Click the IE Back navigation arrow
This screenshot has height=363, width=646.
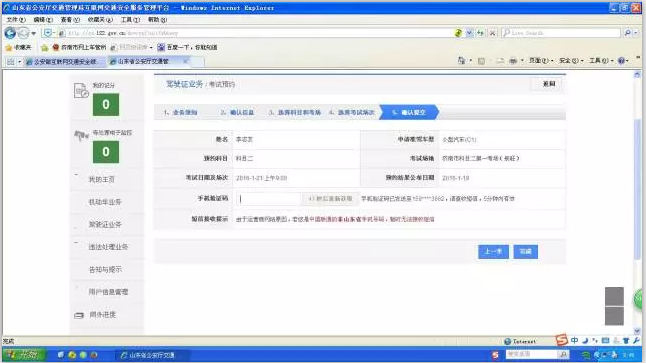(10, 33)
